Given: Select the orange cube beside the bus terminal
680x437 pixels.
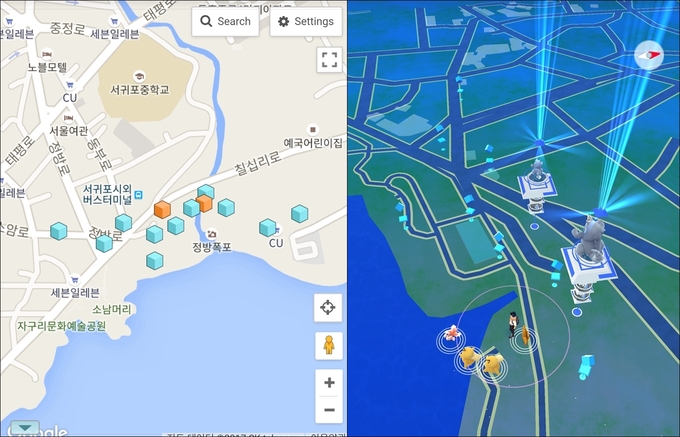Looking at the screenshot, I should pyautogui.click(x=162, y=209).
